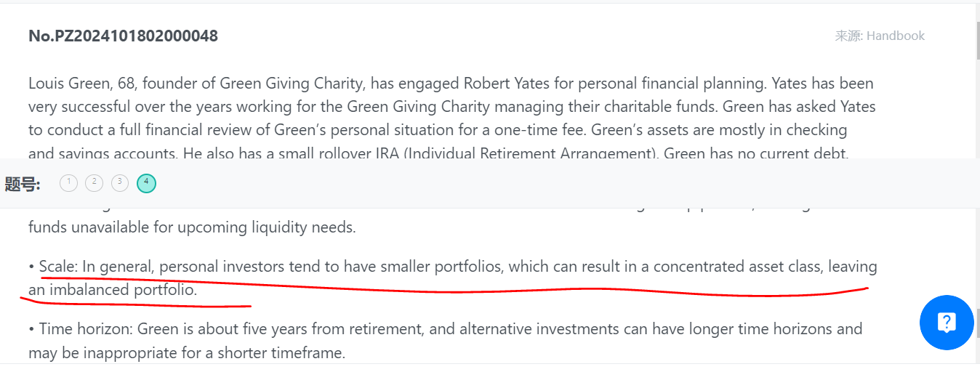The image size is (980, 372).
Task: Go to question number 1
Action: (68, 183)
